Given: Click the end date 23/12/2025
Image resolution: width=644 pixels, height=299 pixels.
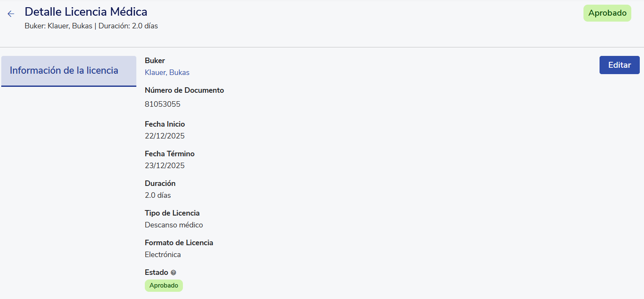Looking at the screenshot, I should click(x=165, y=166).
